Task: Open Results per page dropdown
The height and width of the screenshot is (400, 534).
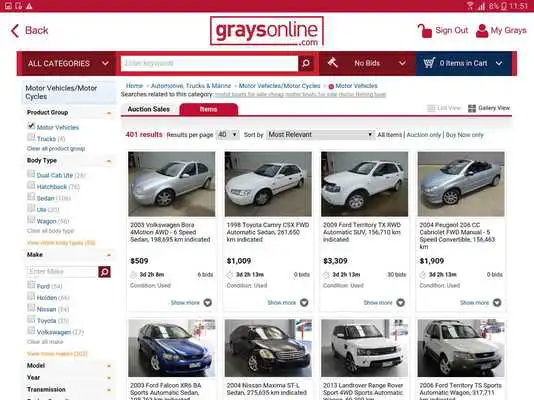Action: (228, 135)
